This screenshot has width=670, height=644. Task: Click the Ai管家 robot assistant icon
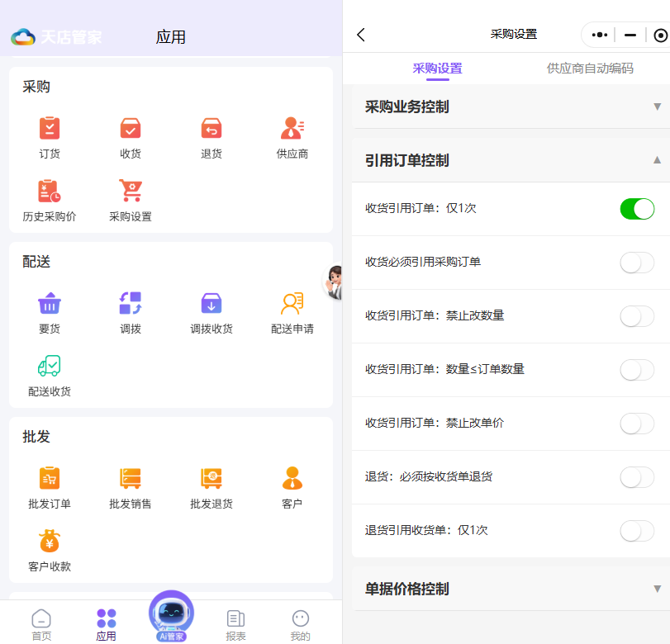pyautogui.click(x=171, y=613)
